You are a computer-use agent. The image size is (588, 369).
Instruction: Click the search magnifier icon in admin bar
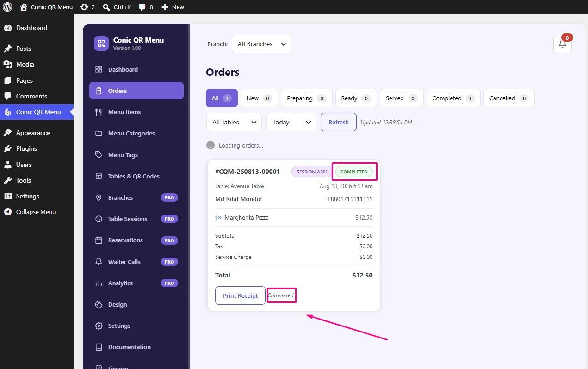pos(106,7)
